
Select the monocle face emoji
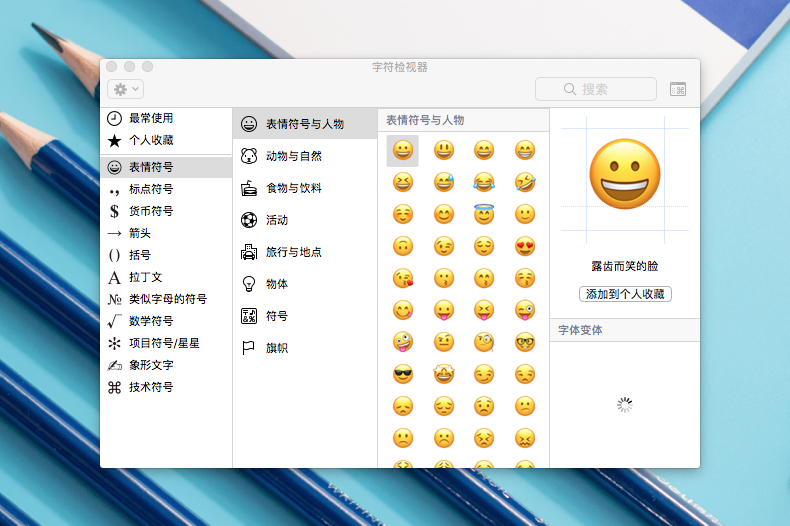[x=484, y=342]
